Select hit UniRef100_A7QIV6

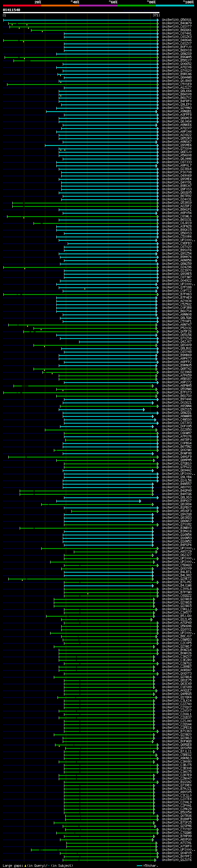(177, 67)
